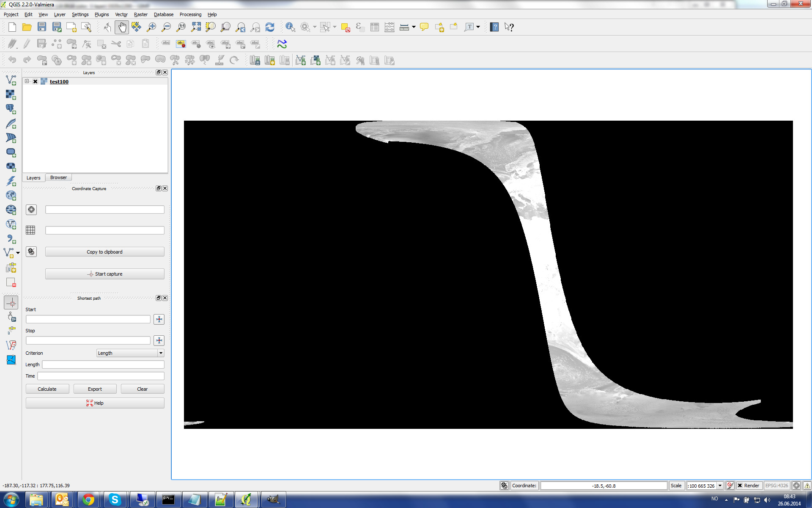Click the Map Tips speech bubble icon
The height and width of the screenshot is (508, 812).
coord(424,28)
